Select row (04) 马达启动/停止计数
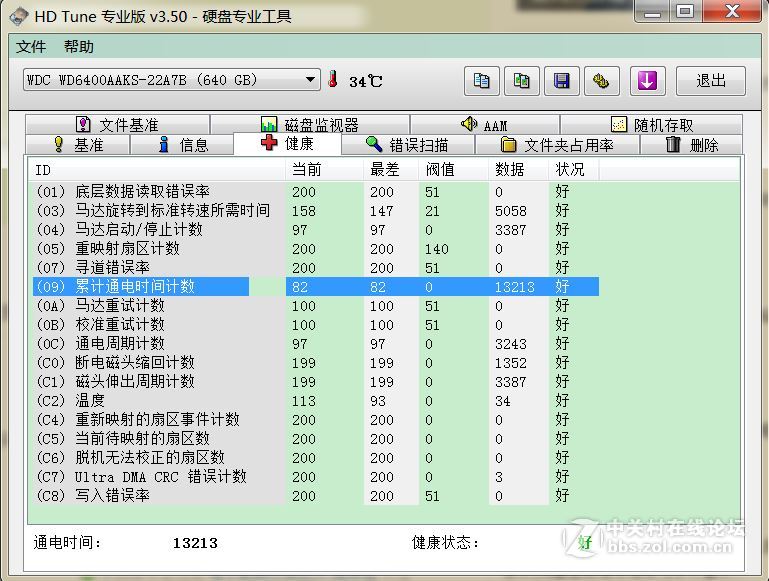This screenshot has width=769, height=581. tap(316, 230)
